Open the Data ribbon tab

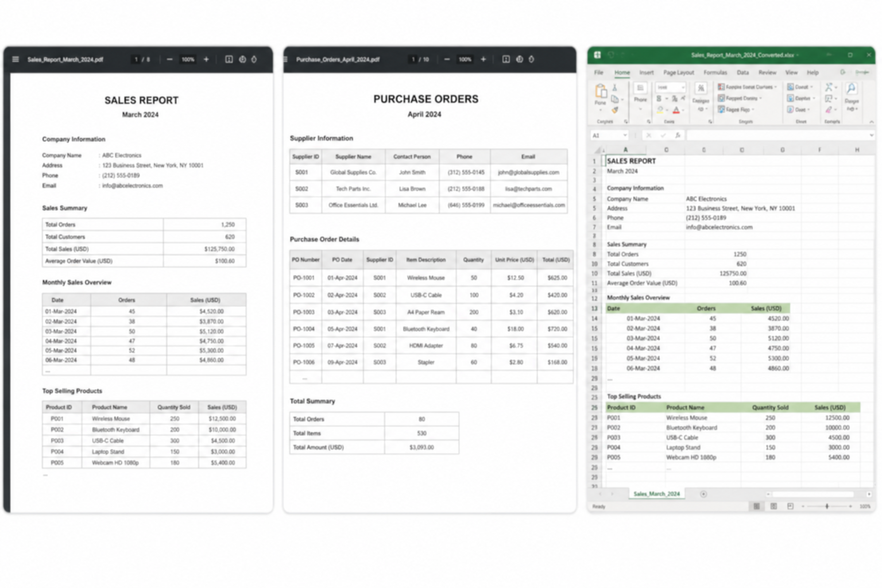(742, 72)
